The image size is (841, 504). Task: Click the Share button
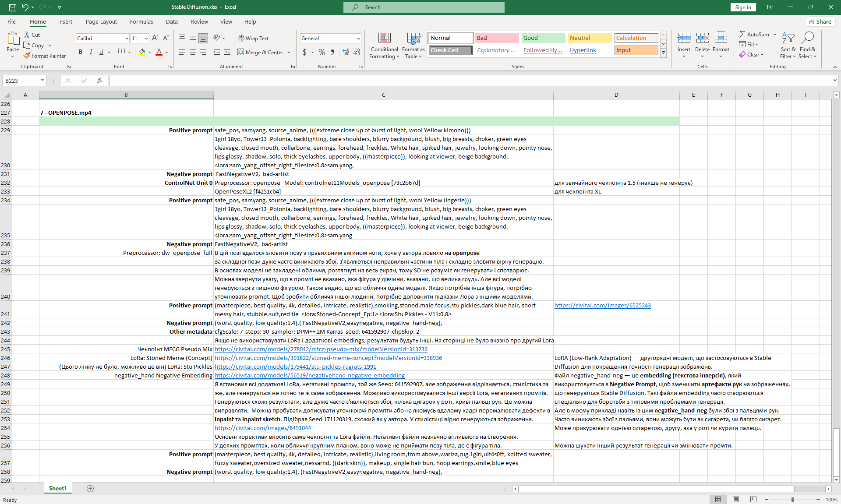click(820, 21)
